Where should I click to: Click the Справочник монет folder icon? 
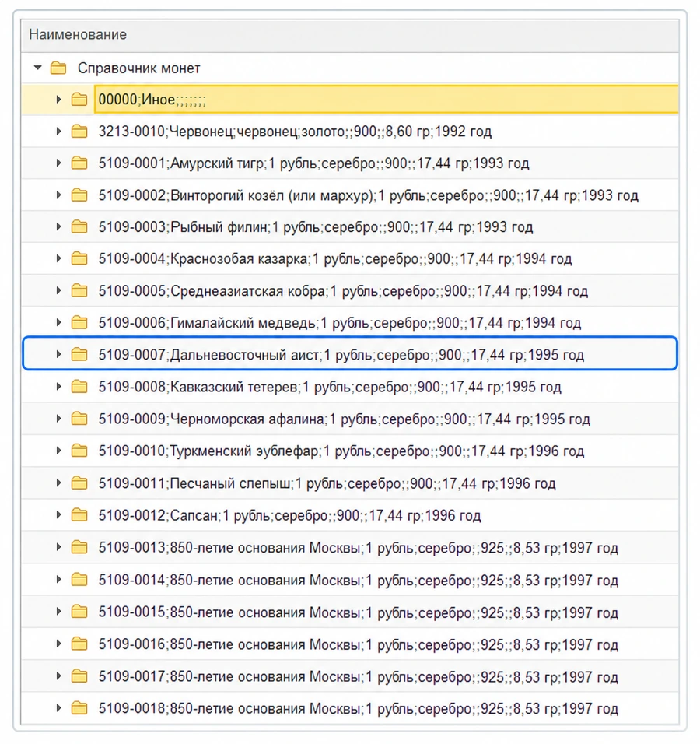coord(58,68)
